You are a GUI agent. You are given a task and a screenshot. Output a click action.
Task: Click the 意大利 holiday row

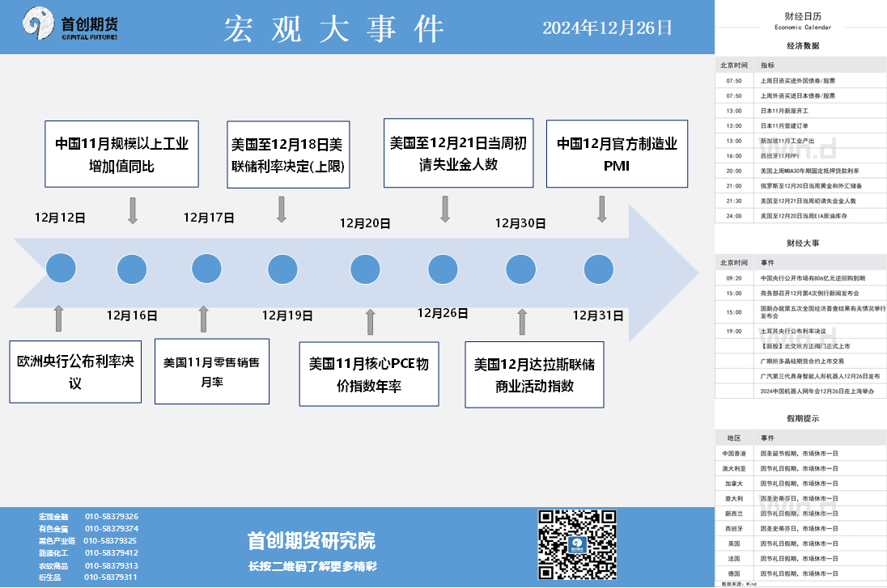tap(801, 499)
